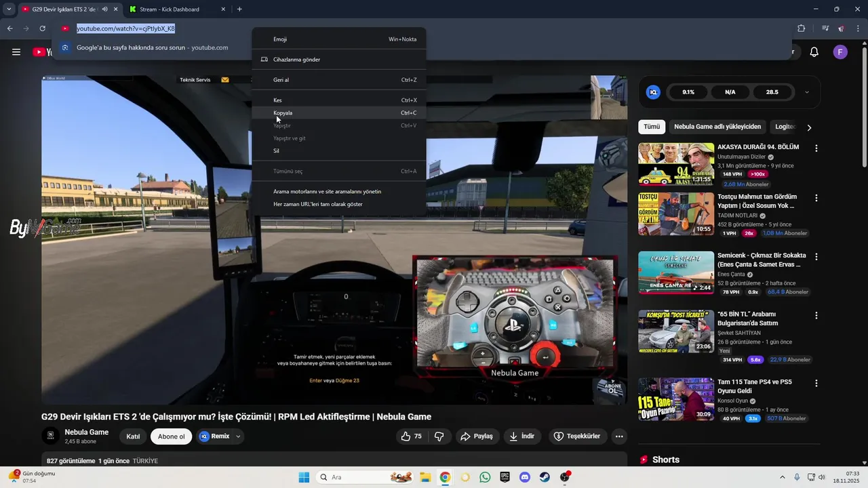Select Sil in the context menu
868x488 pixels.
[339, 150]
